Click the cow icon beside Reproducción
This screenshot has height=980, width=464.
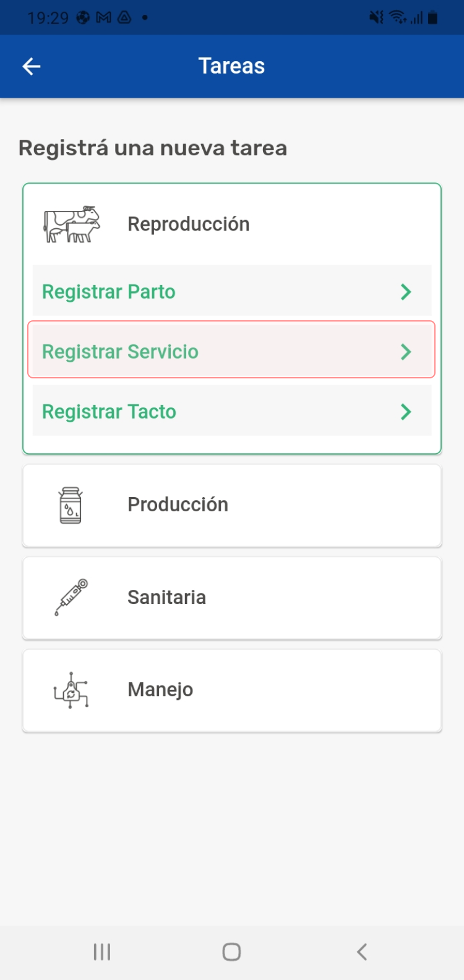coord(71,224)
